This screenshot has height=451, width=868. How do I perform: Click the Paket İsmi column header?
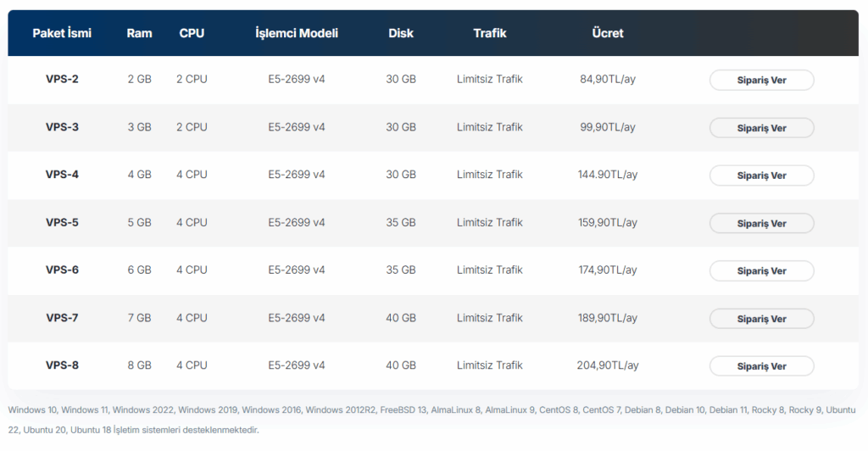pyautogui.click(x=62, y=33)
